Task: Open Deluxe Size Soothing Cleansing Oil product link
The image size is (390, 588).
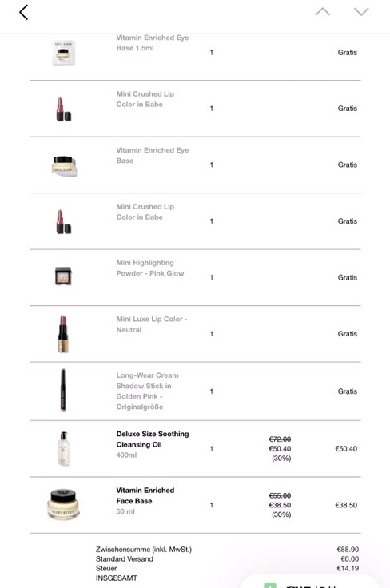Action: coord(153,439)
